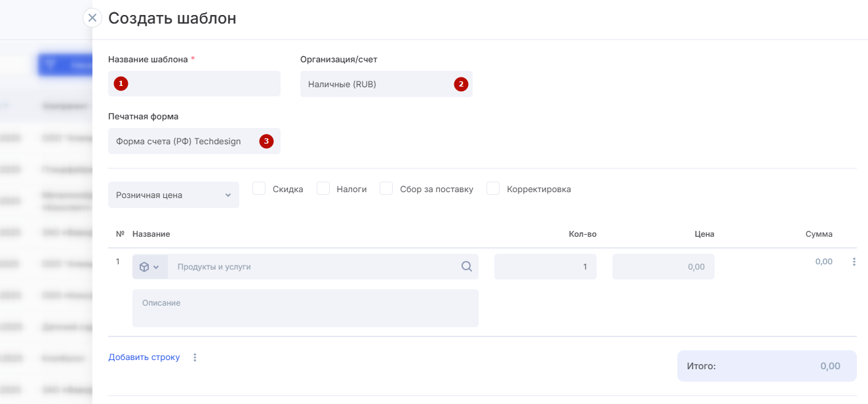Viewport: 868px width, 404px height.
Task: Click red marker number 1
Action: 121,84
